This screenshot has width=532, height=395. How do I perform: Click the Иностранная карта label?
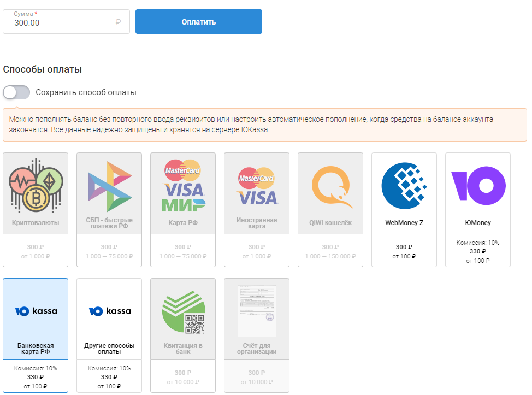pos(257,223)
